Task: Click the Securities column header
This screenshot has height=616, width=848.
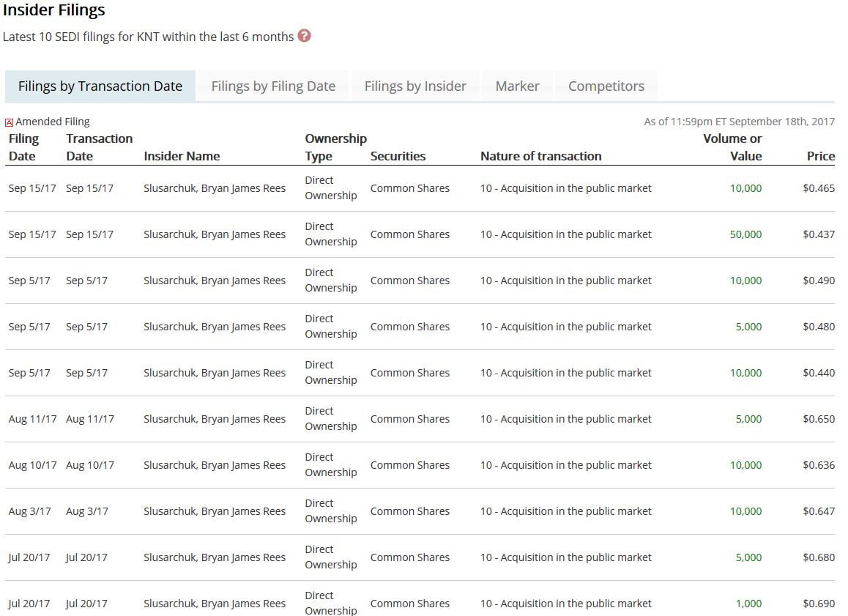Action: click(398, 156)
